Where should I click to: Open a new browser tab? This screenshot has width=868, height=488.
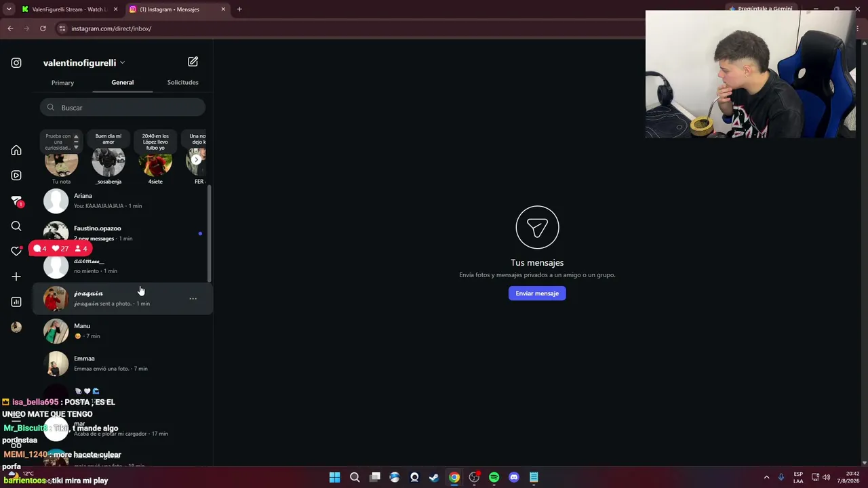pyautogui.click(x=239, y=9)
